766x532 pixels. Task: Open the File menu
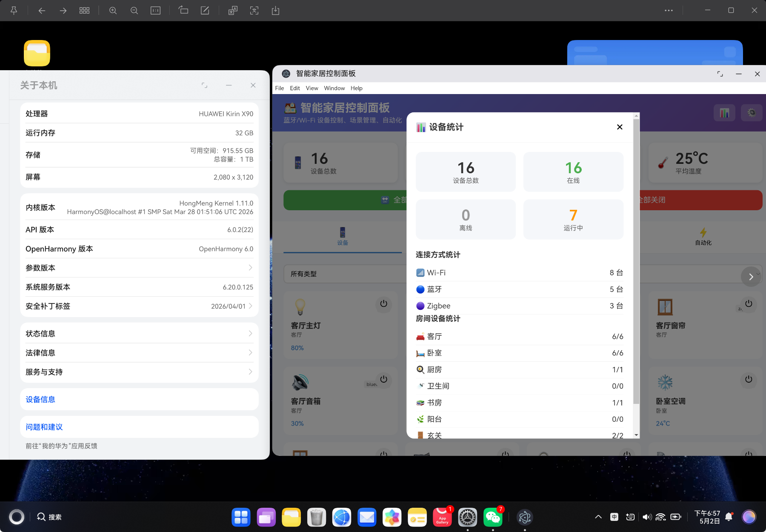click(x=280, y=88)
